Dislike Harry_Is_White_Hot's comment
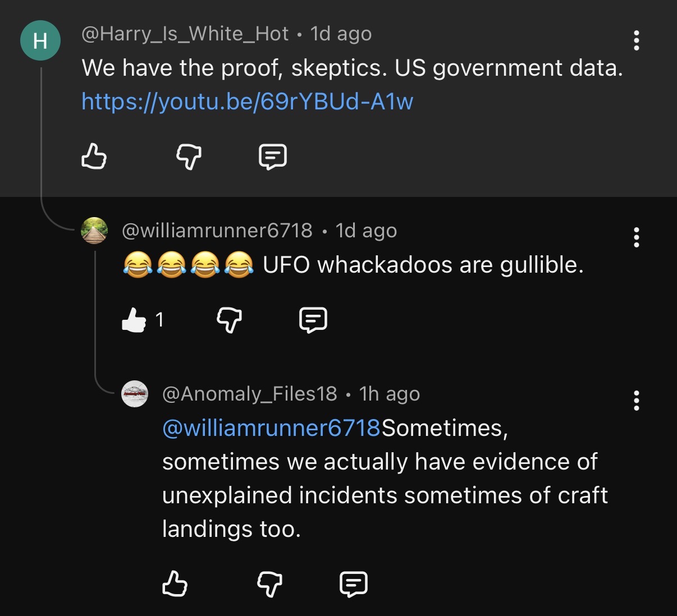Viewport: 677px width, 616px height. pyautogui.click(x=189, y=157)
